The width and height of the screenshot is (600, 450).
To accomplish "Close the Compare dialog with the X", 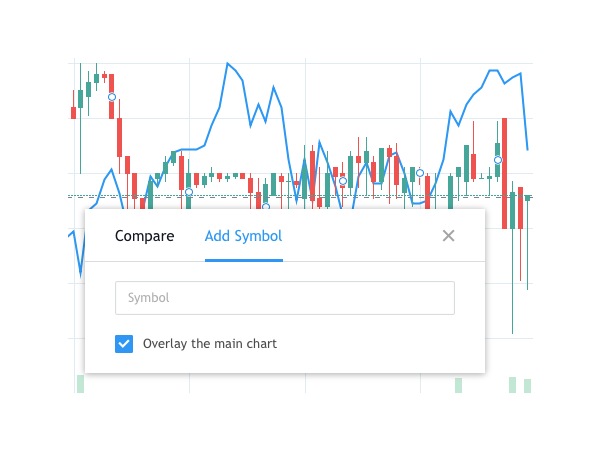I will (x=448, y=236).
